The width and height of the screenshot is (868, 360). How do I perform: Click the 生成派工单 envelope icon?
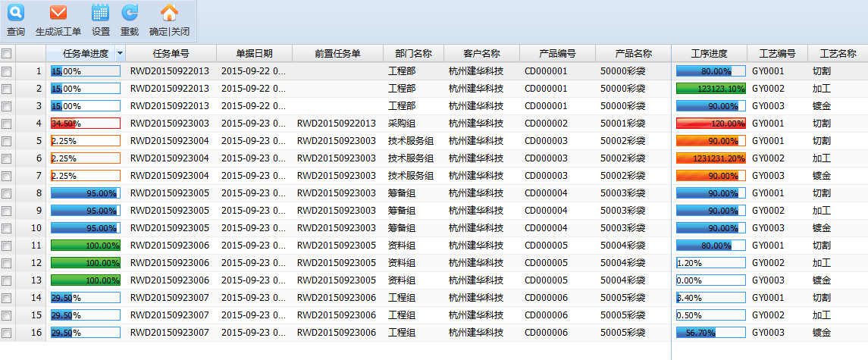[58, 13]
